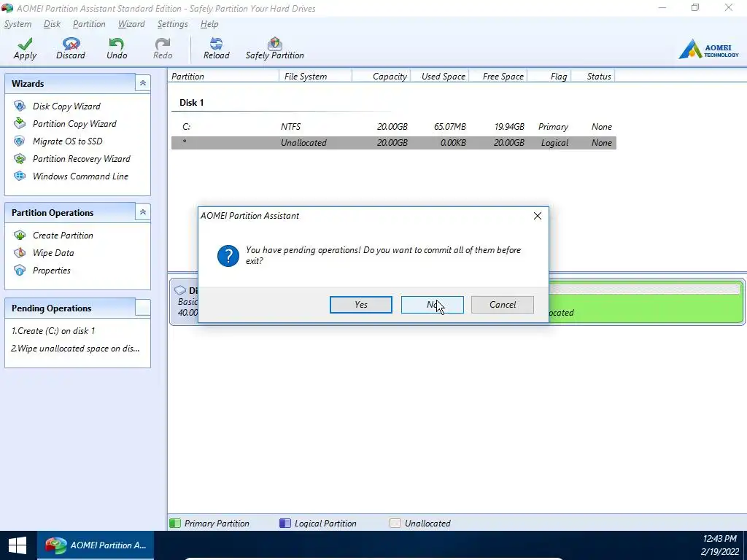
Task: Click the File System column header
Action: tap(315, 76)
